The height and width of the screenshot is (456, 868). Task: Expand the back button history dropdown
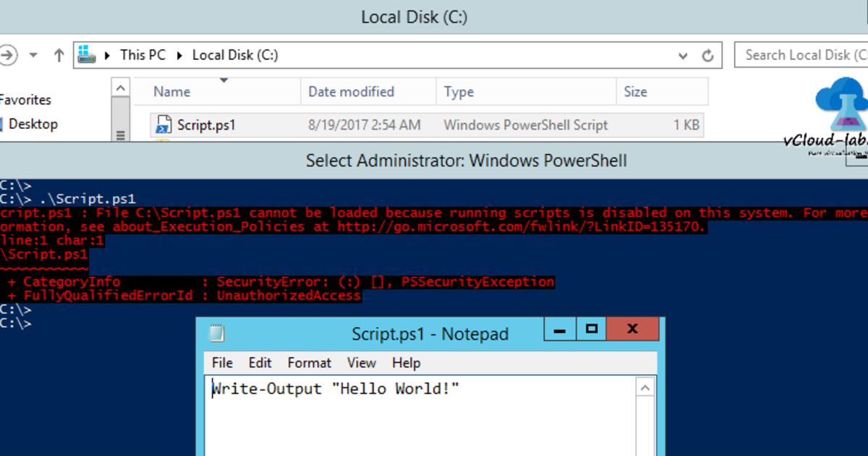(x=33, y=53)
